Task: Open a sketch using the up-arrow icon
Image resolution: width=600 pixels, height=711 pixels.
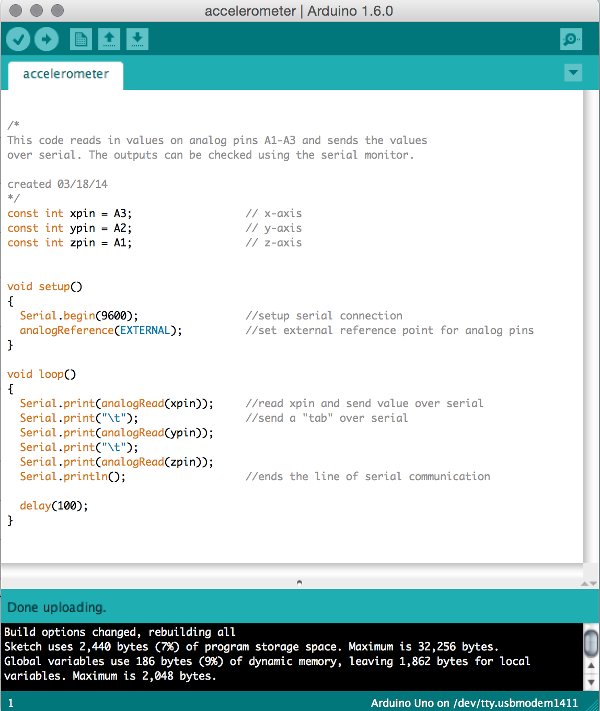Action: (109, 39)
